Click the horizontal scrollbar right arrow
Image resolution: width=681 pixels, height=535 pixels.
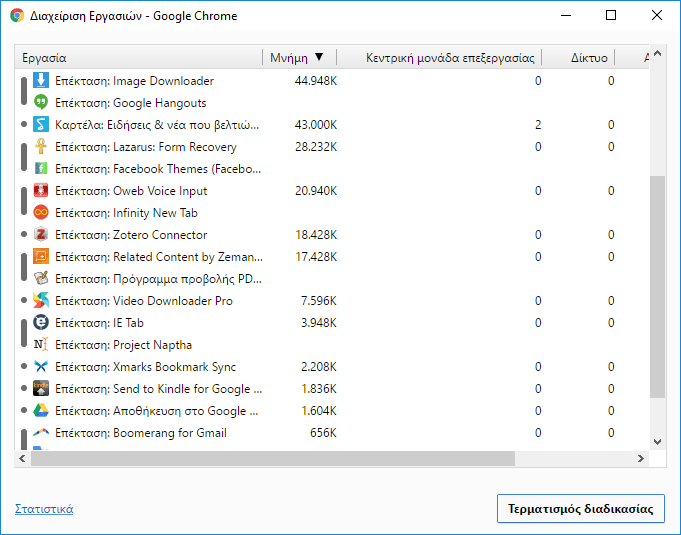click(x=641, y=458)
